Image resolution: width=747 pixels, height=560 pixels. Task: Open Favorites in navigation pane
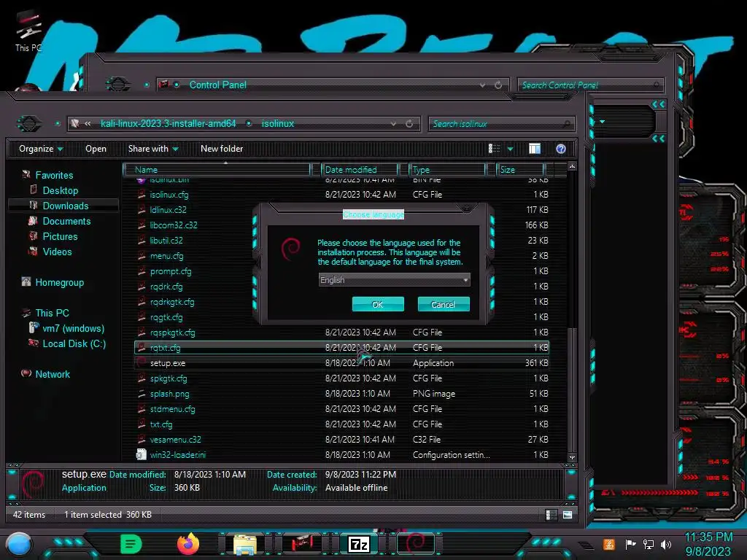click(54, 175)
